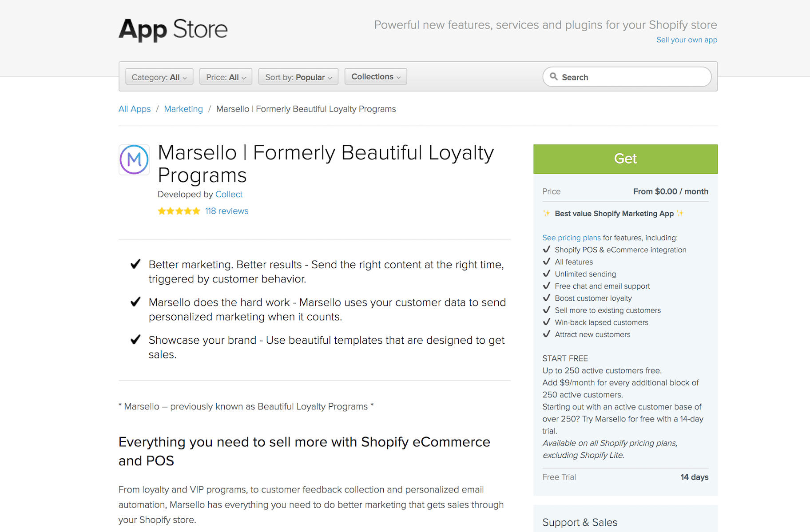Click the App Store logo
Viewport: 810px width, 532px height.
(x=173, y=29)
